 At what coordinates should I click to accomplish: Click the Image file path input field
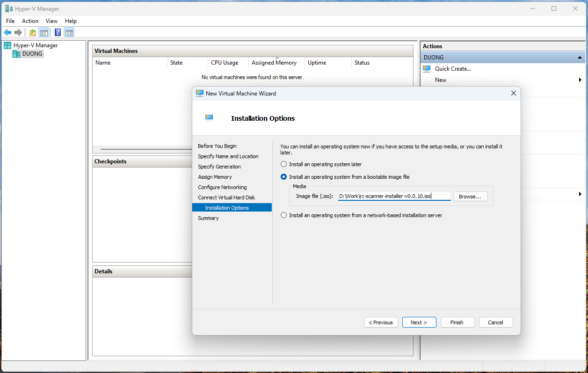click(394, 197)
